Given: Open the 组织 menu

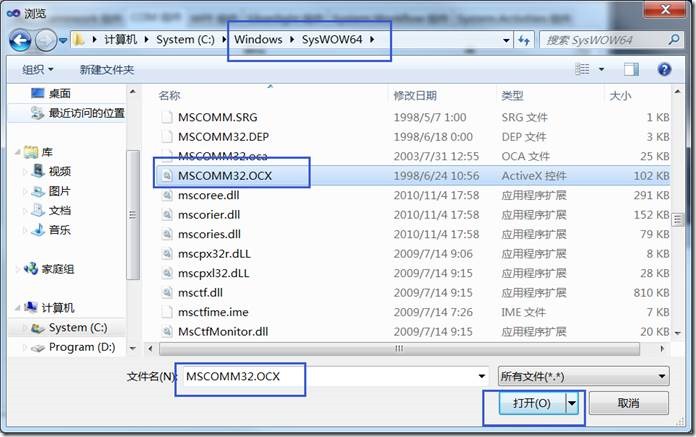Looking at the screenshot, I should (x=38, y=70).
